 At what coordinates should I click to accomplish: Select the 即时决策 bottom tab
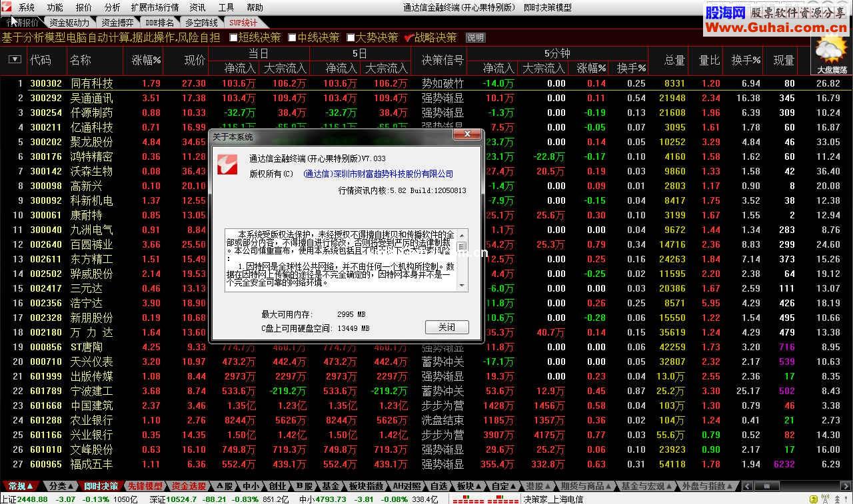pos(101,486)
